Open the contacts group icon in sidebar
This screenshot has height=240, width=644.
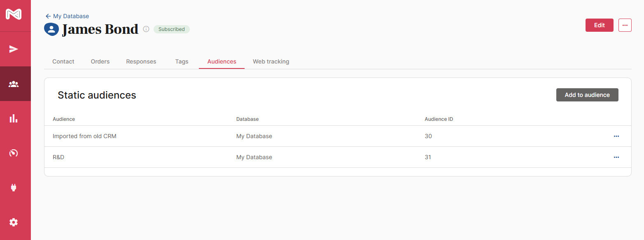coord(14,84)
